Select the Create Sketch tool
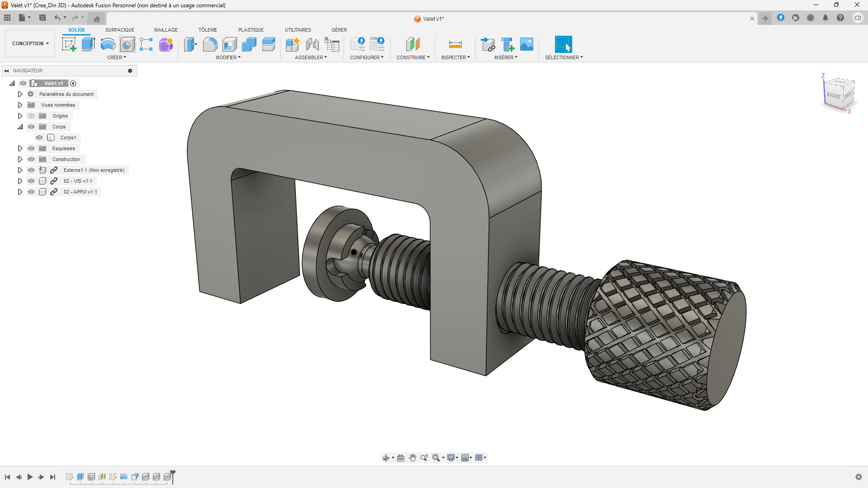Screen dimensions: 868x488 (69, 44)
